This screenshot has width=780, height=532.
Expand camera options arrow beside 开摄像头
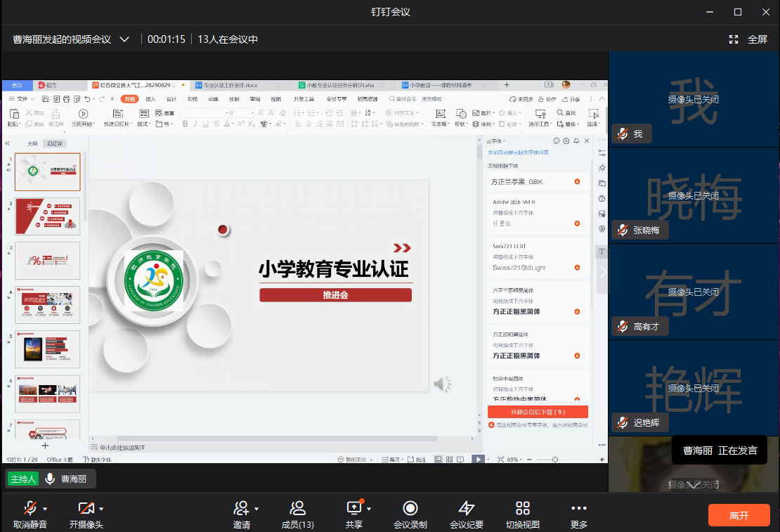coord(101,508)
